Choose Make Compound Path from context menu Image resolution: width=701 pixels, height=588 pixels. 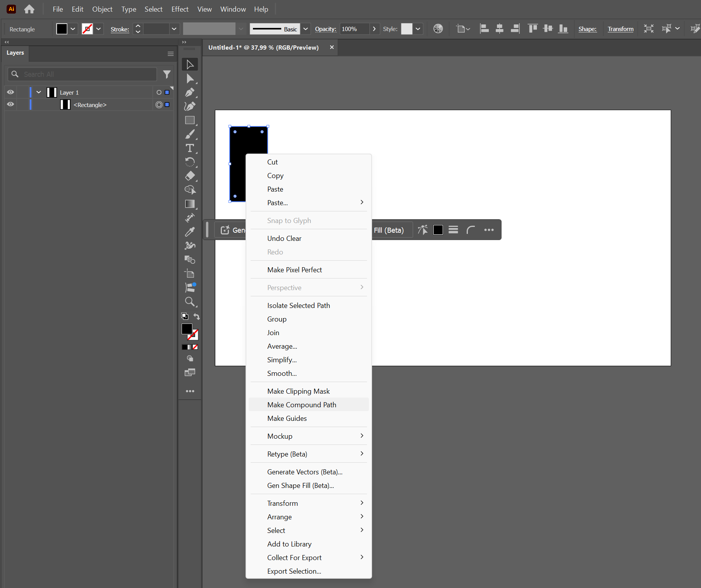pyautogui.click(x=301, y=405)
